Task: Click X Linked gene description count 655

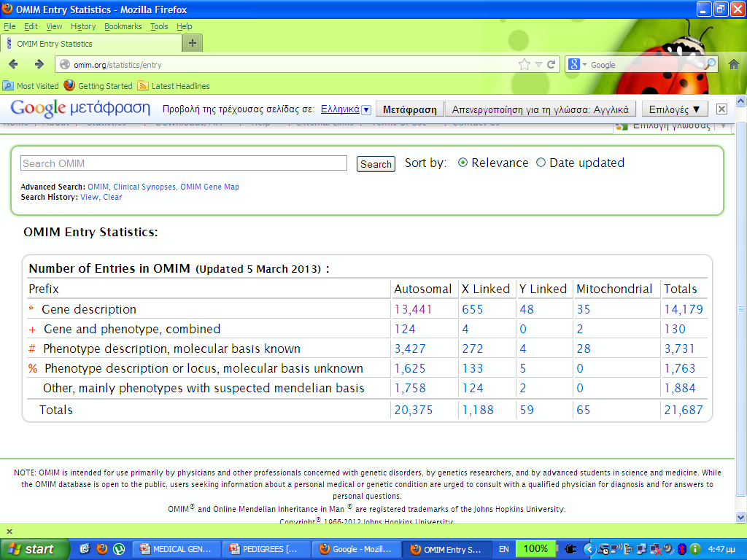Action: coord(472,309)
